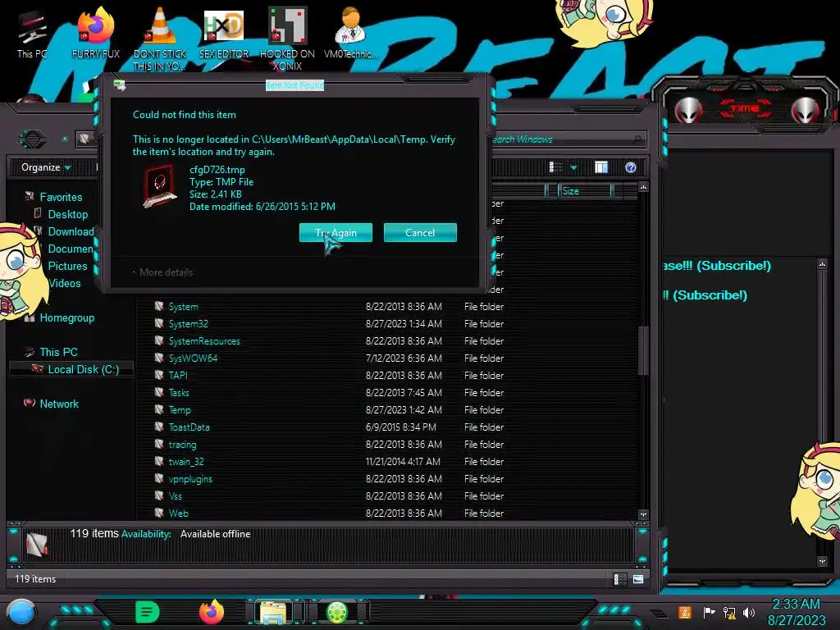
Task: Click the right panel scroll down arrow
Action: click(822, 561)
